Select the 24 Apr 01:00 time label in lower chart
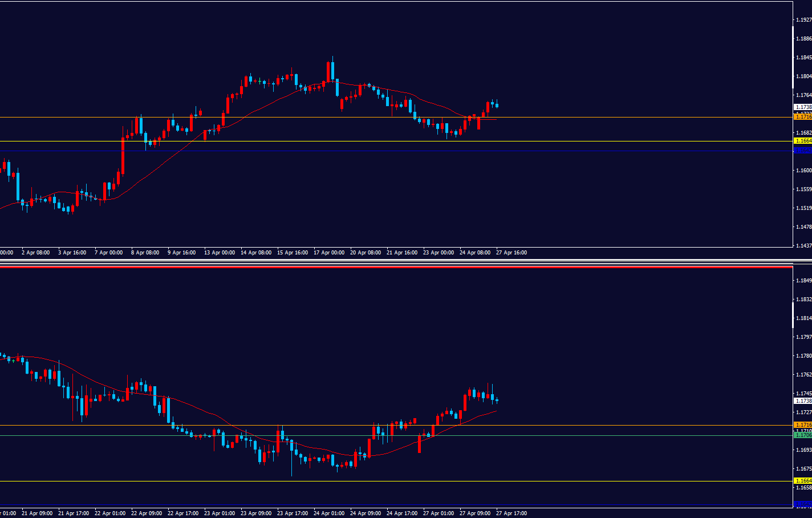 click(329, 513)
